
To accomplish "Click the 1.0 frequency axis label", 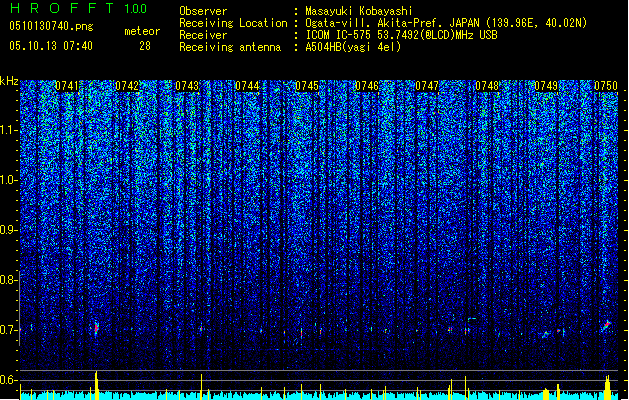I will (8, 181).
